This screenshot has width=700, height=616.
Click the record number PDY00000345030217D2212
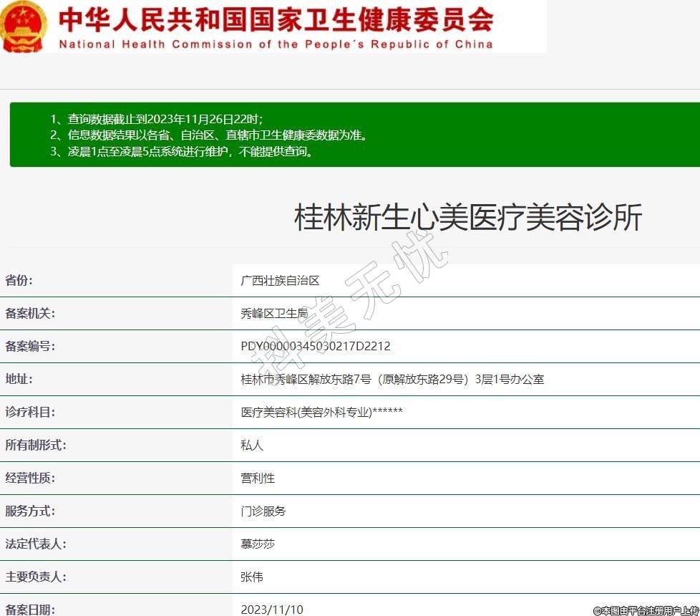coord(316,347)
